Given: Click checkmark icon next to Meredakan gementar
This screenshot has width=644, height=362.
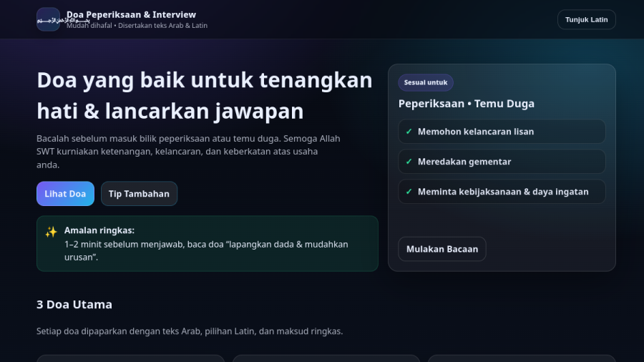Looking at the screenshot, I should pos(409,162).
